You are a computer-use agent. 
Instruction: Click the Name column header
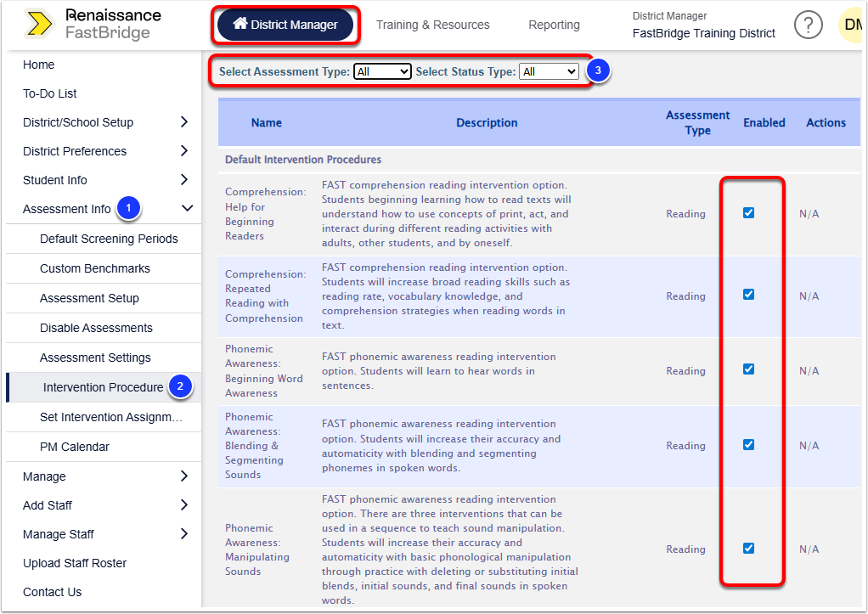coord(267,123)
